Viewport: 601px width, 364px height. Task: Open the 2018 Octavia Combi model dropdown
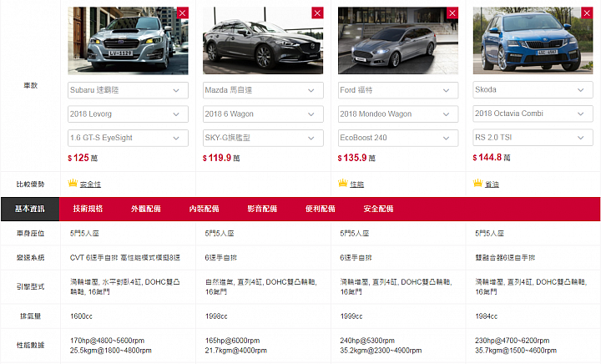(533, 114)
